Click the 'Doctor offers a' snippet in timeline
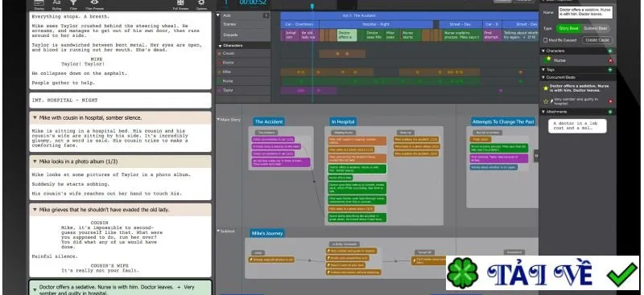The height and width of the screenshot is (295, 644). point(347,35)
